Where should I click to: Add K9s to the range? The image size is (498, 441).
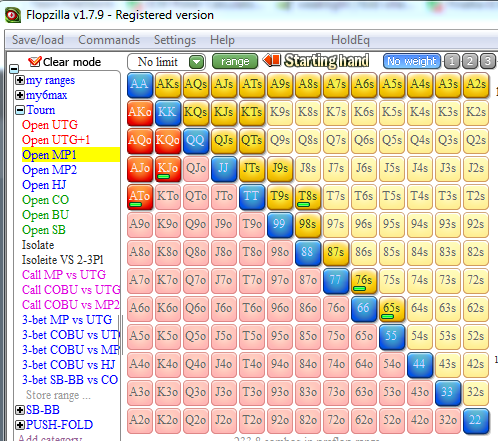(x=280, y=113)
